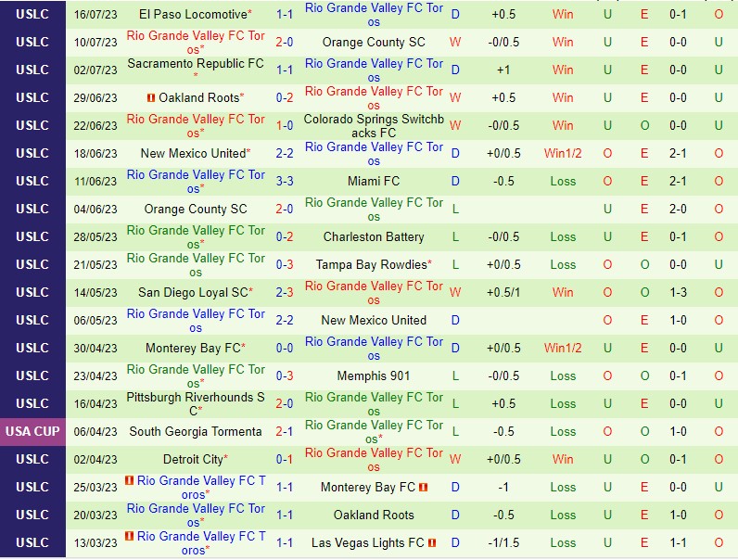The height and width of the screenshot is (560, 738).
Task: Click result letter W on 10/07/23 row
Action: tap(455, 43)
